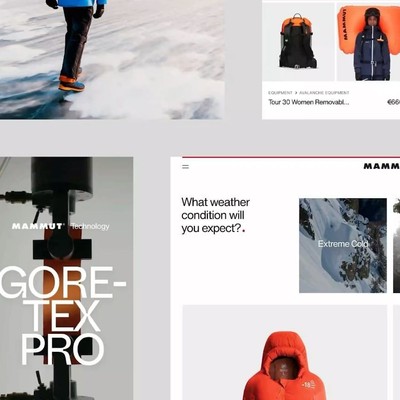This screenshot has width=400, height=400.
Task: Open the Tour 30 Women Removable product title
Action: (309, 102)
